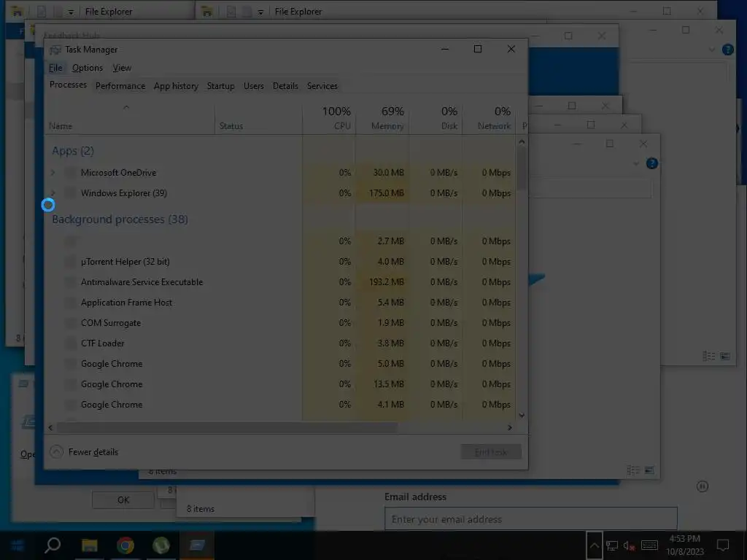
Task: Open the View menu in Task Manager
Action: [x=122, y=68]
